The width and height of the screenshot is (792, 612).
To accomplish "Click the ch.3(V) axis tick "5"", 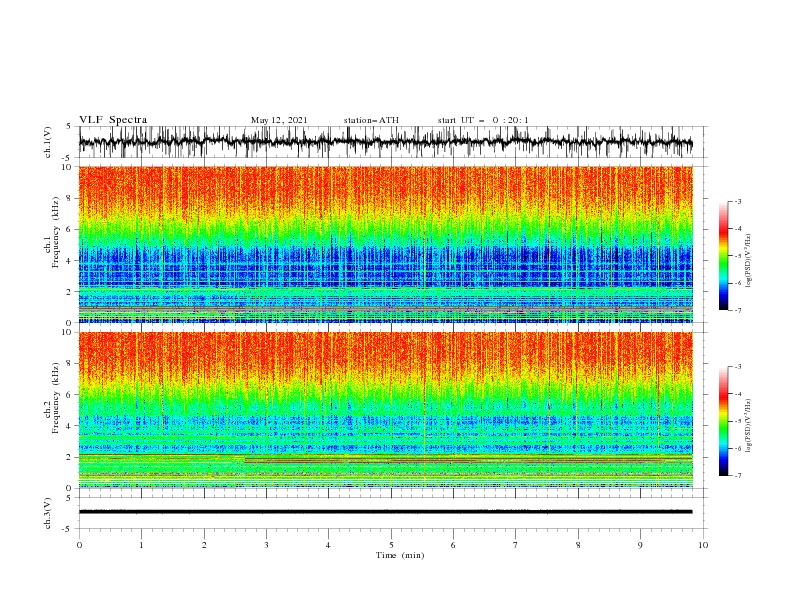I will coord(68,498).
